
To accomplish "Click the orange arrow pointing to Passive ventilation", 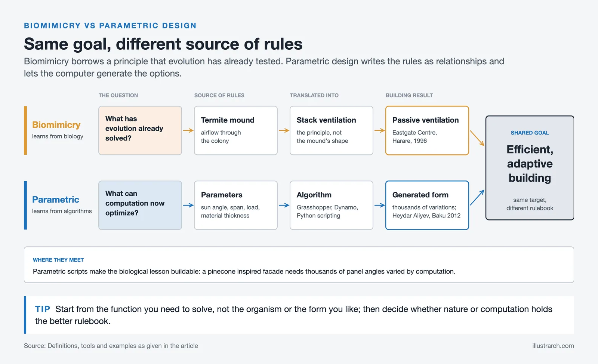I will click(380, 130).
